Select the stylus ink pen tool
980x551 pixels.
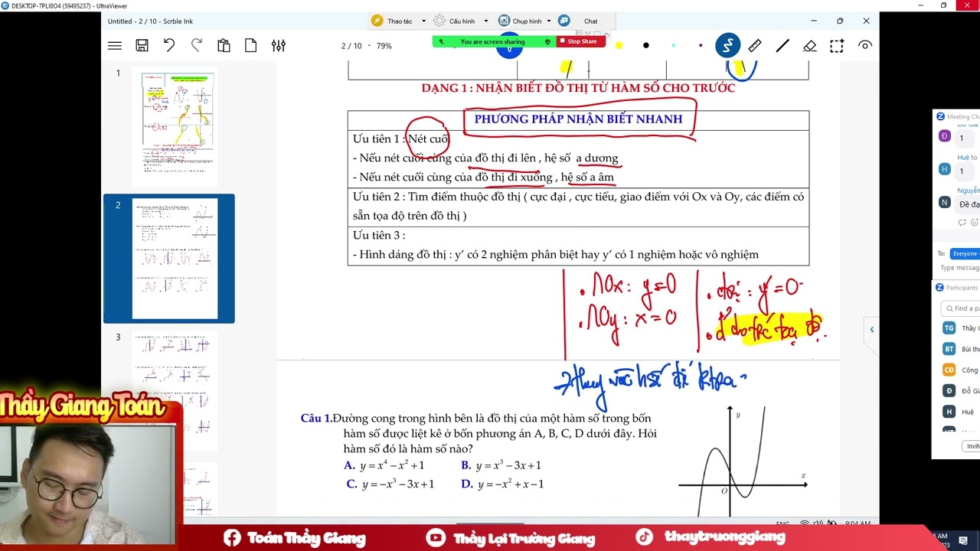[727, 46]
